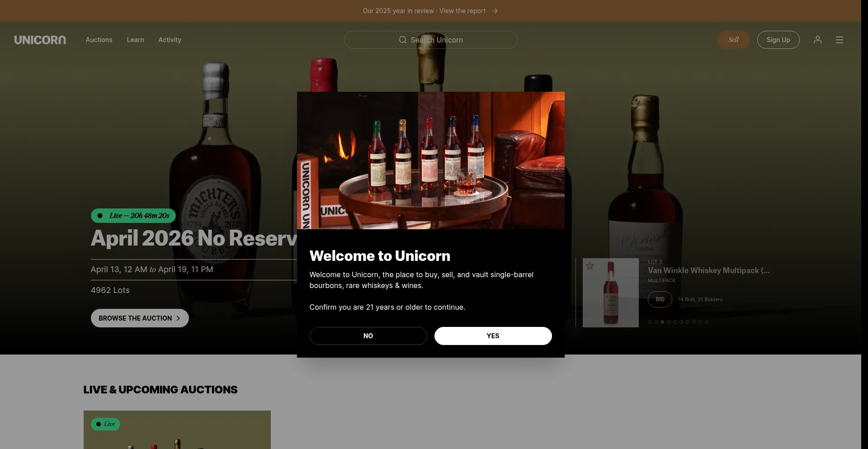The height and width of the screenshot is (449, 868).
Task: Favorite Lot 3 with the star icon
Action: click(590, 266)
